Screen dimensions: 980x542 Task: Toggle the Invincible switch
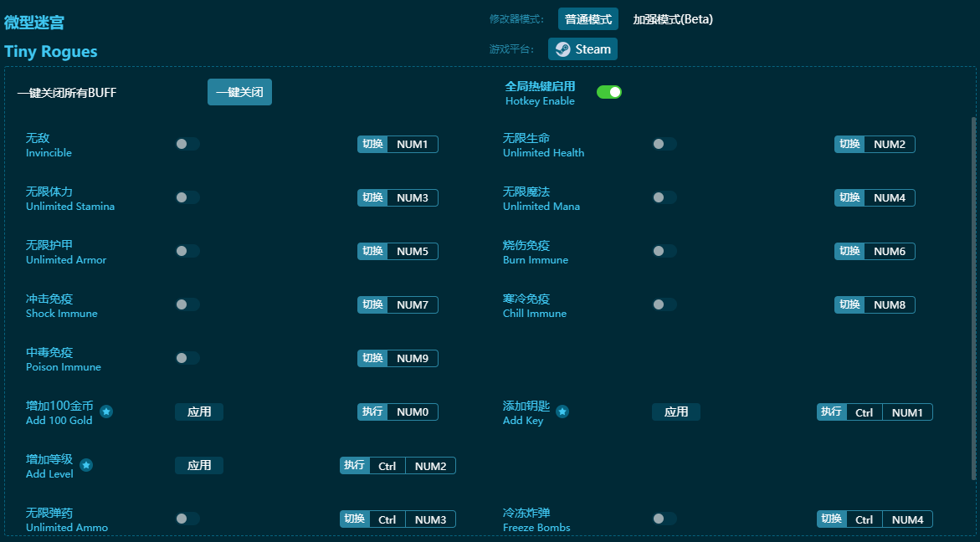coord(187,144)
